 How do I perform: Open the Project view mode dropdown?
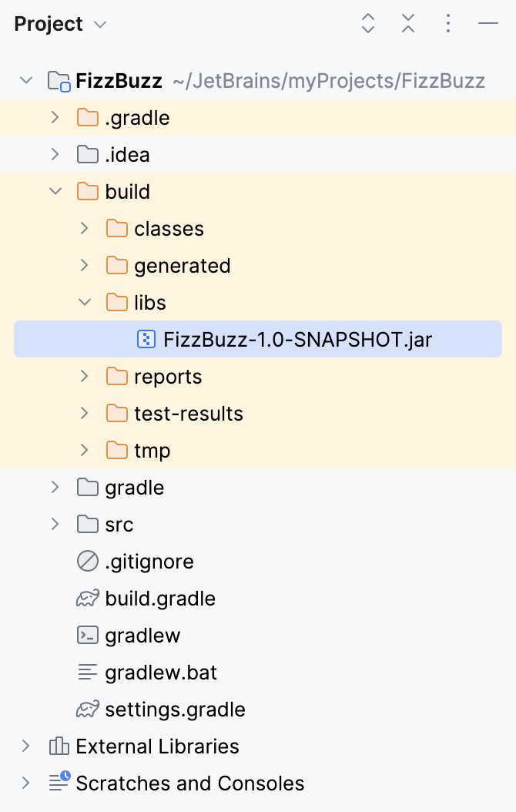[x=99, y=24]
